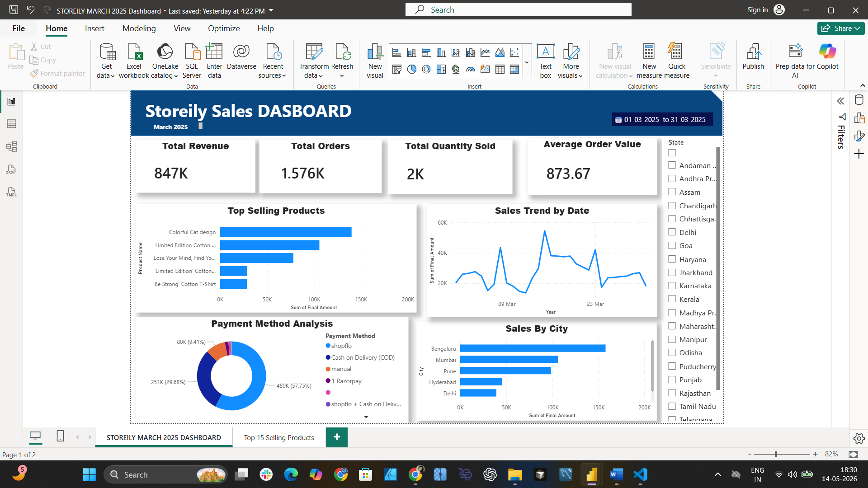Adjust the zoom slider handle
This screenshot has width=868, height=488.
(x=776, y=454)
